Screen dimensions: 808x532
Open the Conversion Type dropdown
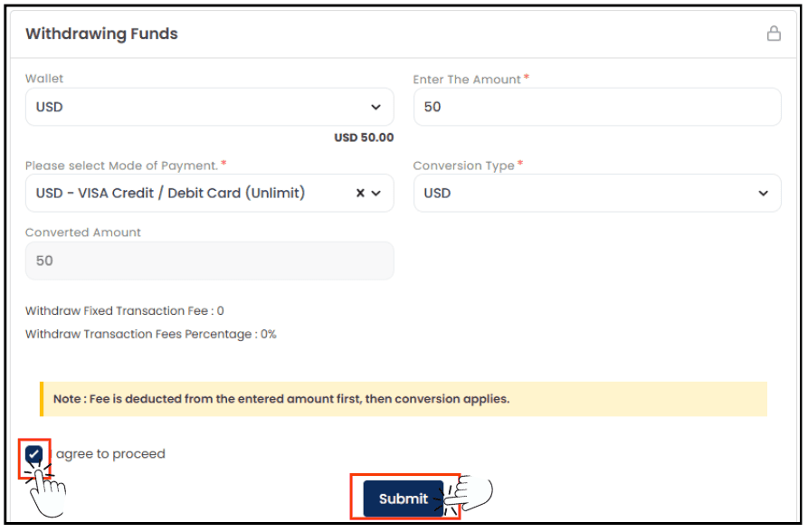click(x=596, y=193)
